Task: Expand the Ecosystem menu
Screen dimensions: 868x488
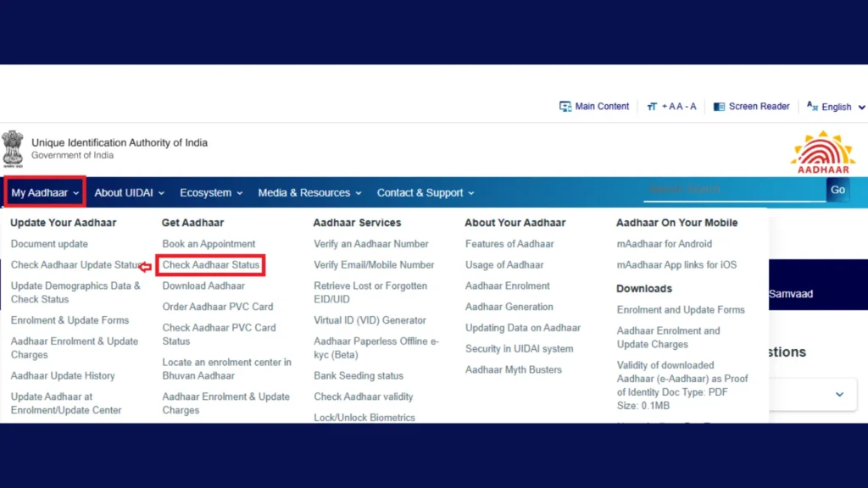Action: (x=211, y=192)
